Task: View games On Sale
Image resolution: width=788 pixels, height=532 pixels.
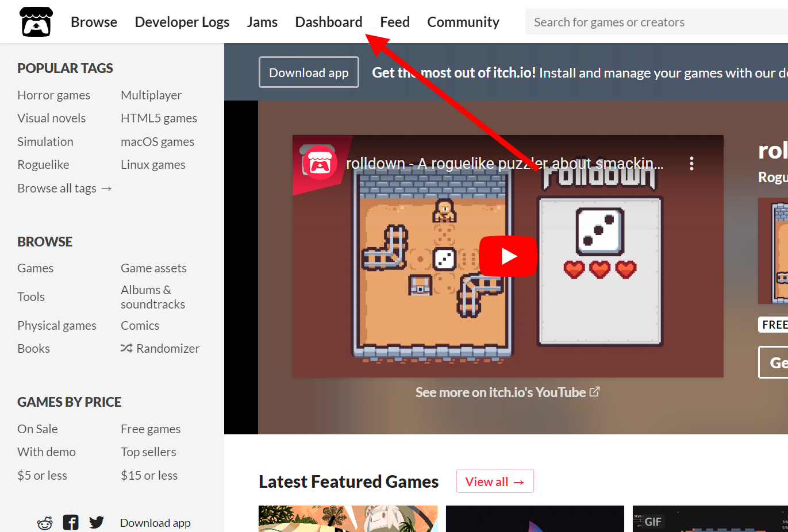Action: (37, 429)
